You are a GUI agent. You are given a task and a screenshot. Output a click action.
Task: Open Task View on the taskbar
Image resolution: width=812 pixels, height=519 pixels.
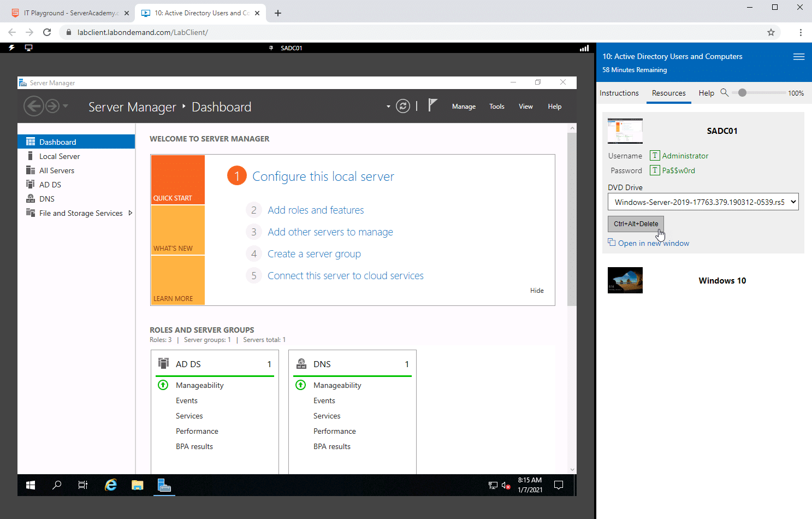point(83,485)
